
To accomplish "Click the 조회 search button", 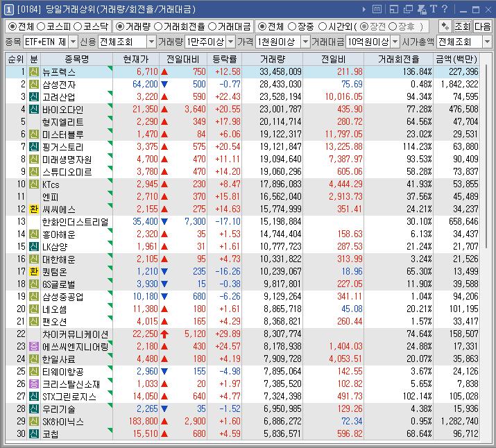I will point(463,26).
